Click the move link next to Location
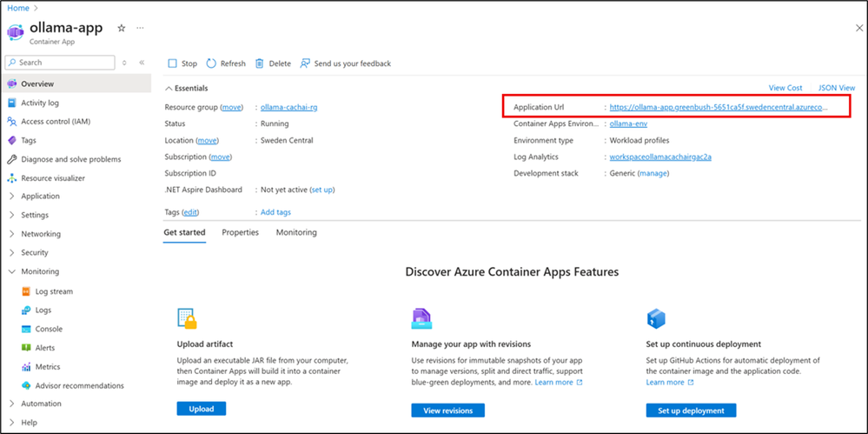 pyautogui.click(x=208, y=140)
